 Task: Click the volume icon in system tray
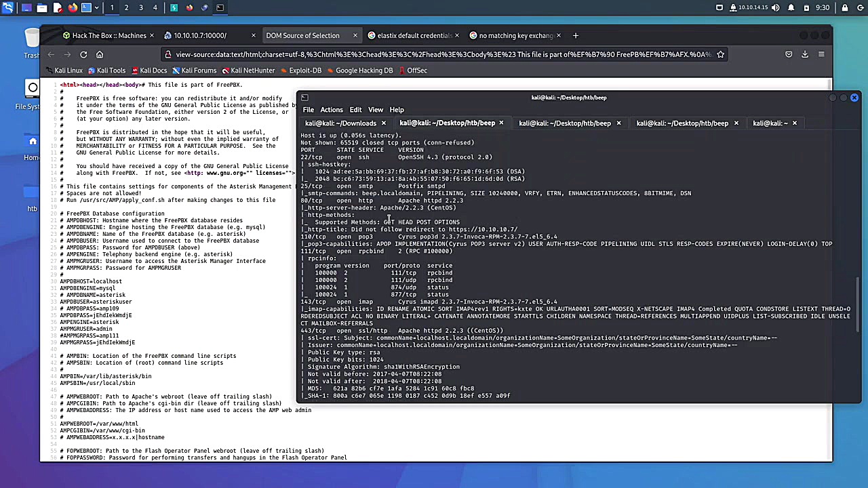tap(776, 7)
